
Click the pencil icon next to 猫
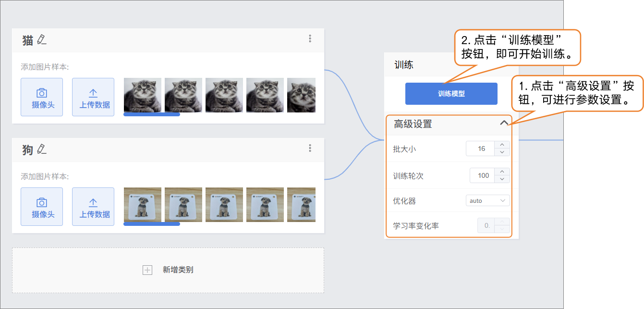42,40
